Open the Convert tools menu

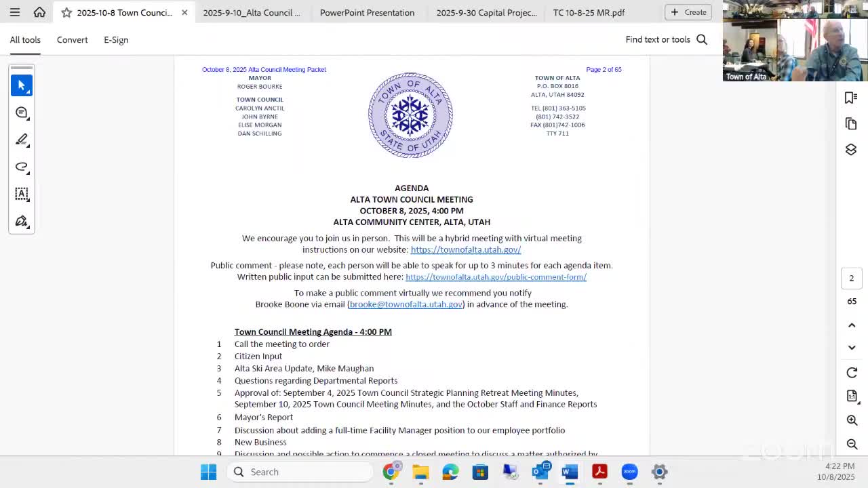[x=72, y=39]
